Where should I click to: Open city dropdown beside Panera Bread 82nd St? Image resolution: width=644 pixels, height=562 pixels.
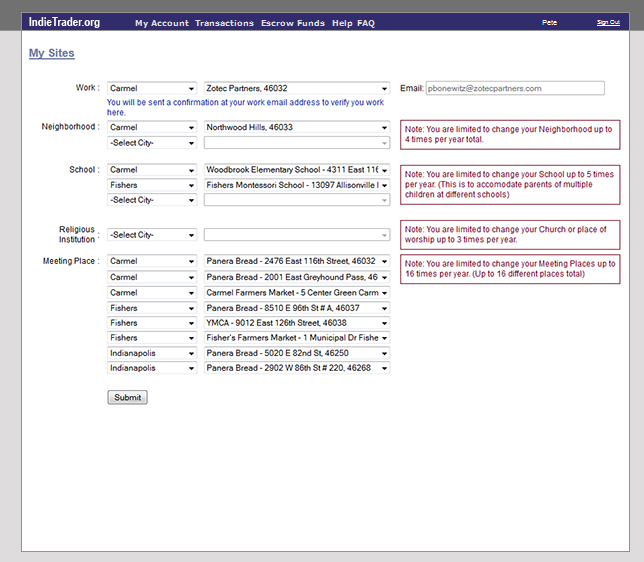[152, 353]
